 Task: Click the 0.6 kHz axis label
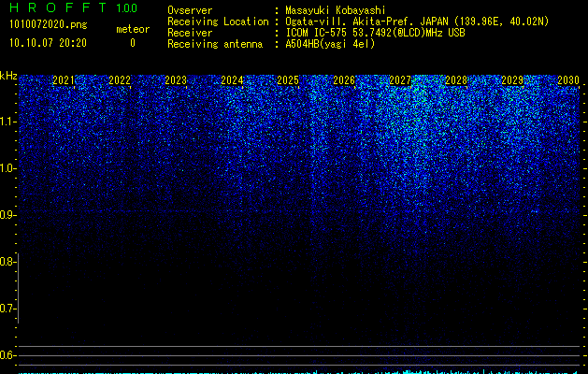[7, 355]
